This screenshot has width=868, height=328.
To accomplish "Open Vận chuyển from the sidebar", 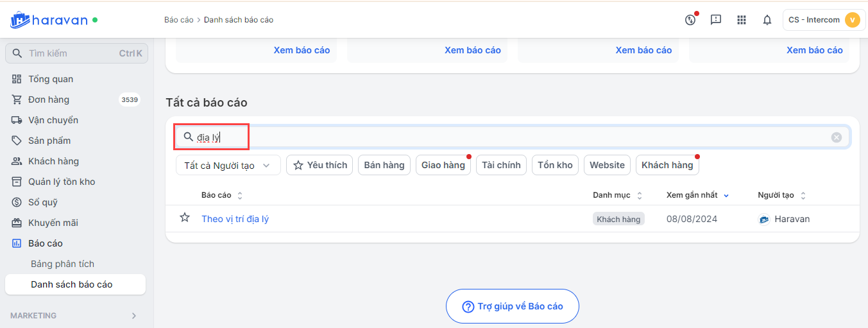I will [x=53, y=120].
